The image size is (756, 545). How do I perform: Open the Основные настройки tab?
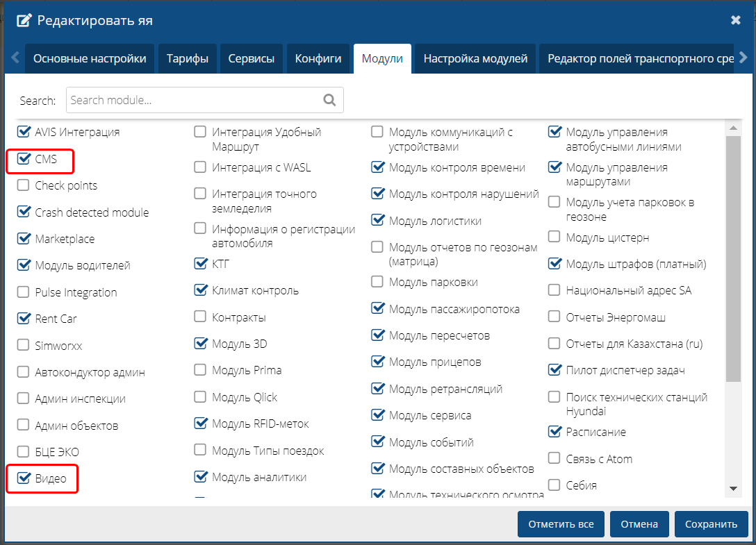[x=90, y=59]
